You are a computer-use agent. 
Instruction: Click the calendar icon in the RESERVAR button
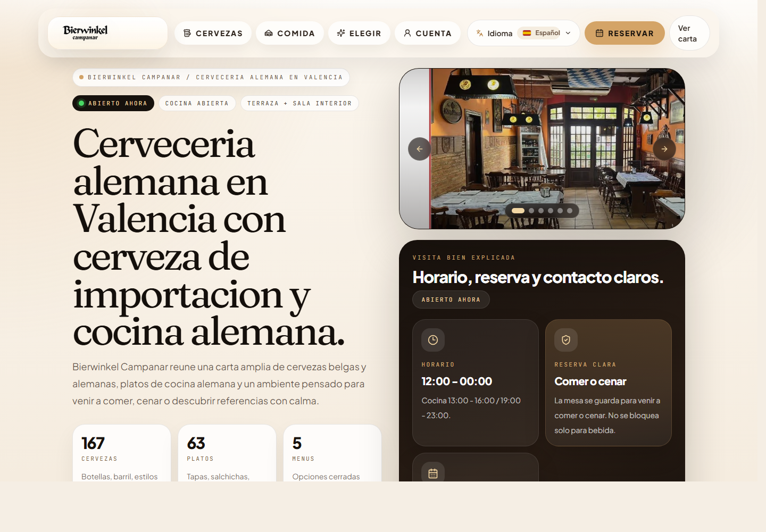(x=600, y=33)
